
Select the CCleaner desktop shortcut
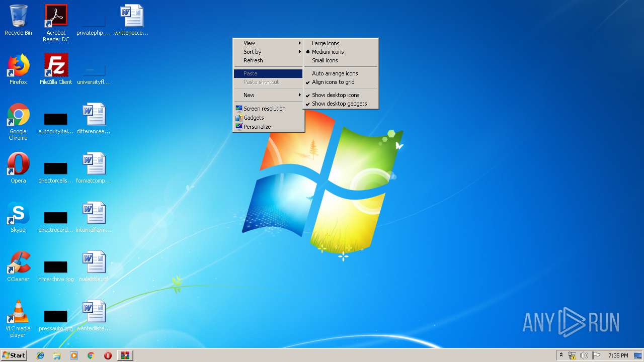(18, 266)
